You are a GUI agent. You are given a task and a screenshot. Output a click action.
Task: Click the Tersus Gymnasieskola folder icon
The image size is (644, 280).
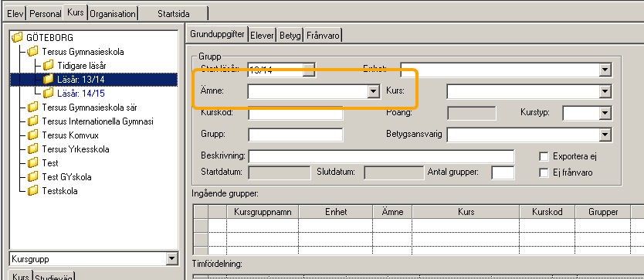[32, 52]
